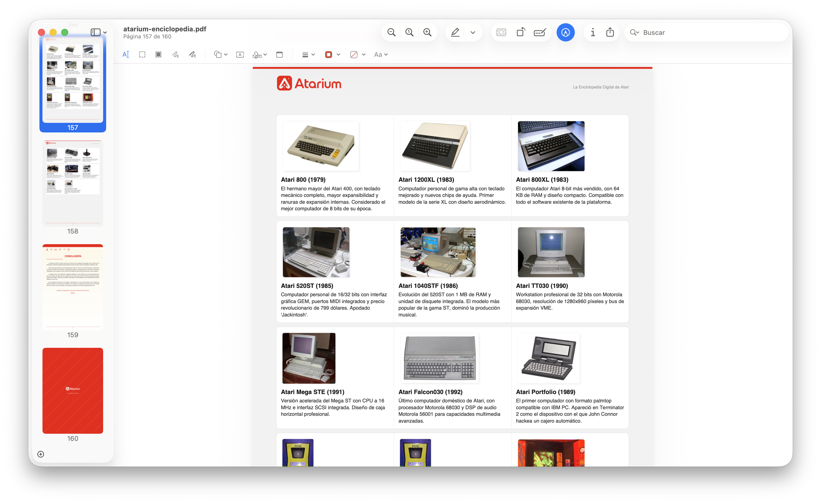
Task: Select the page 157 thumbnail
Action: (x=73, y=80)
